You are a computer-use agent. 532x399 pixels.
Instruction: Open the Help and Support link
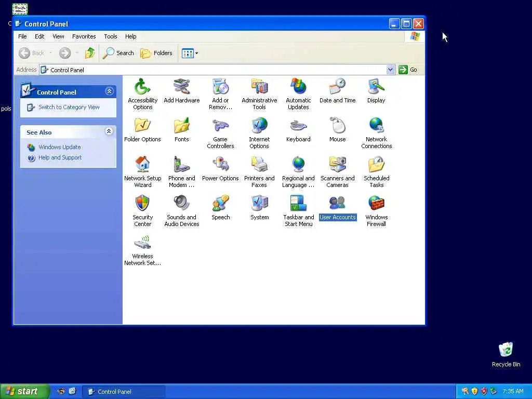coord(60,157)
